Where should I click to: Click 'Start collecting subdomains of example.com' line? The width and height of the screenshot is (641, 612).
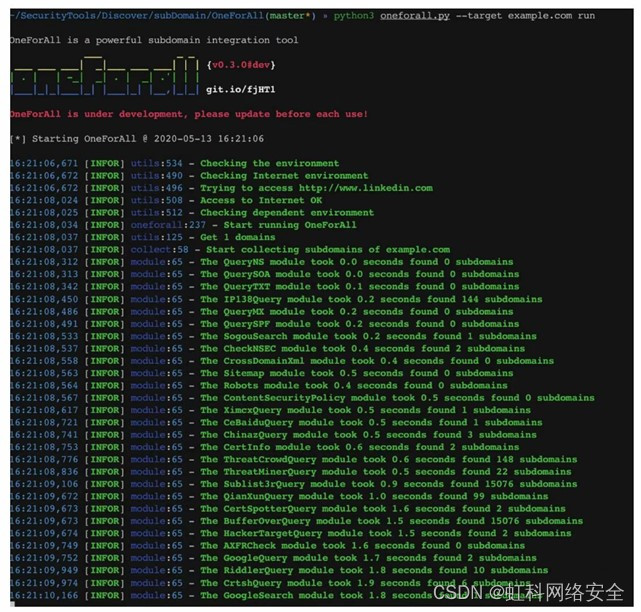coord(328,249)
